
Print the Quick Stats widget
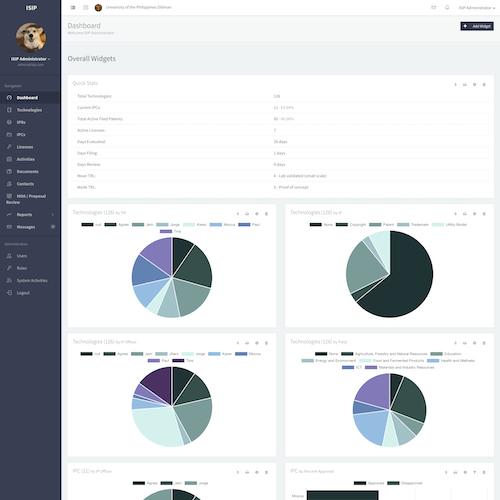pos(465,85)
